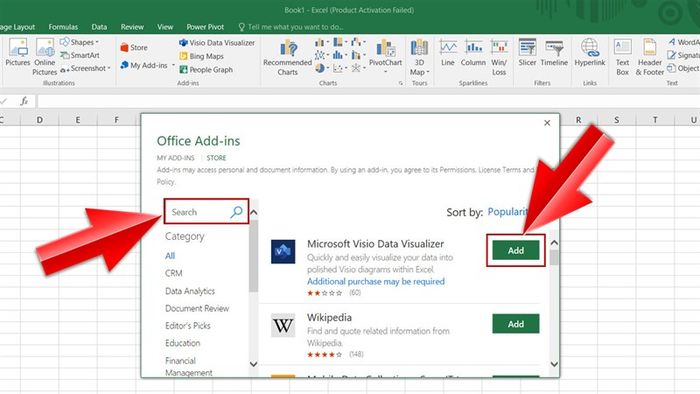Click the Visio Data Visualizer icon thumbnail
This screenshot has width=700, height=394.
[283, 252]
